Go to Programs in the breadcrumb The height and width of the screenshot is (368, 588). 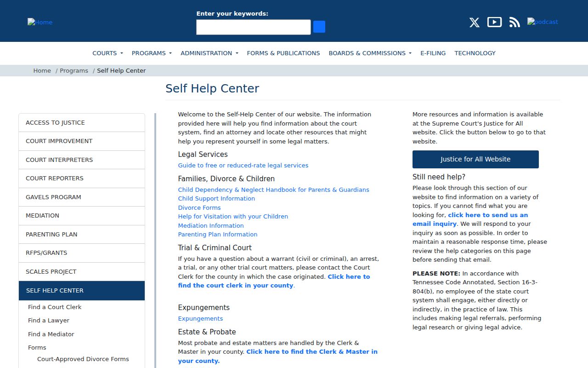pyautogui.click(x=74, y=71)
